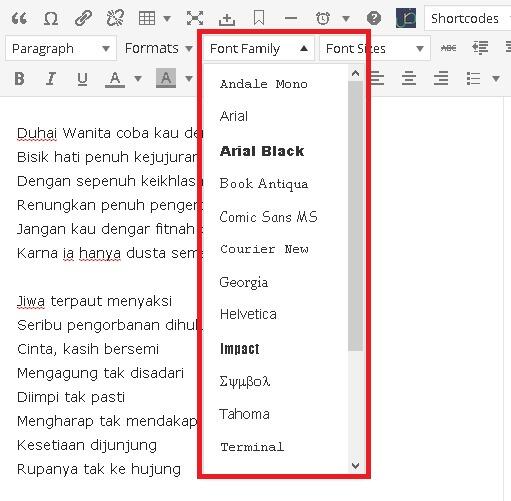This screenshot has width=511, height=501.
Task: Open the text color dropdown arrow
Action: [138, 79]
